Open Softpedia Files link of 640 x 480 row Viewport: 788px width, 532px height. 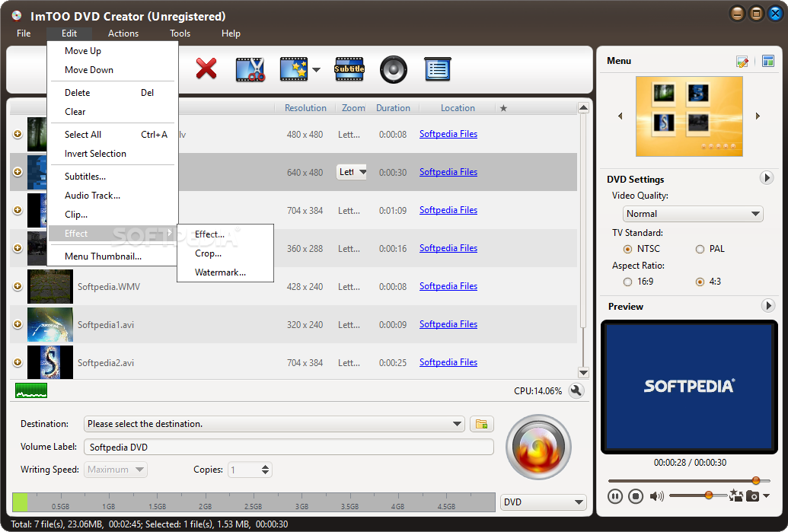coord(448,172)
